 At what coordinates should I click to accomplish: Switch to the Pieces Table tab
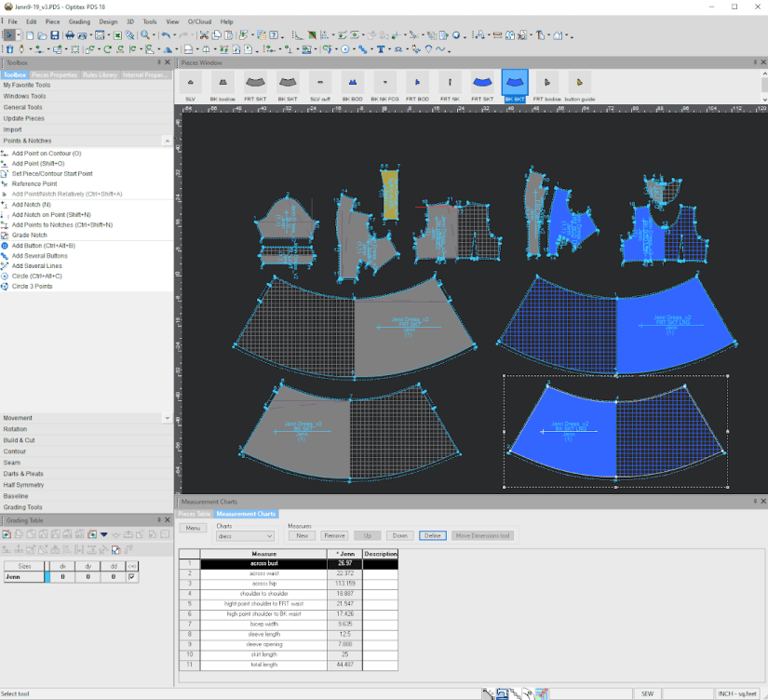[194, 514]
